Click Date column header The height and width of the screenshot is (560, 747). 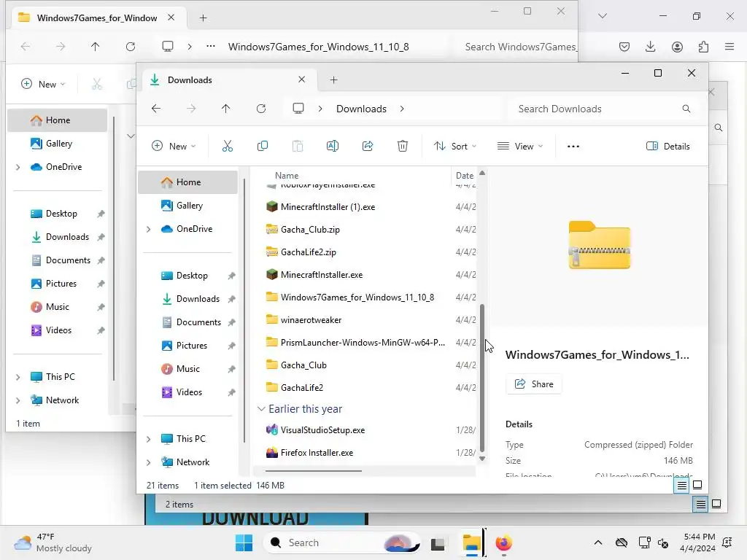465,175
